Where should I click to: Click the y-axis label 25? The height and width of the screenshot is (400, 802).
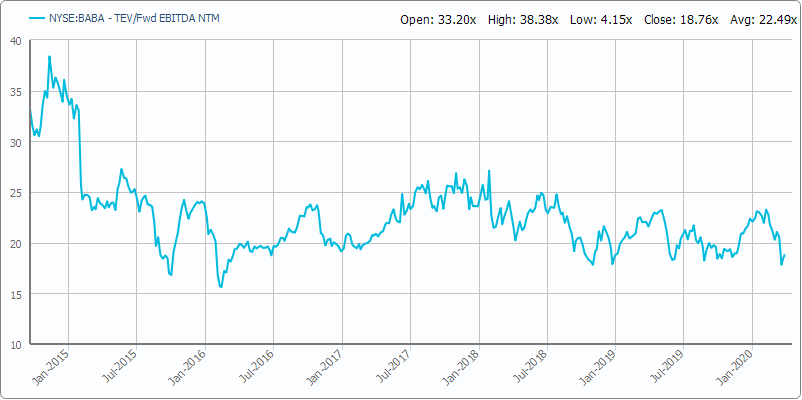(x=17, y=193)
